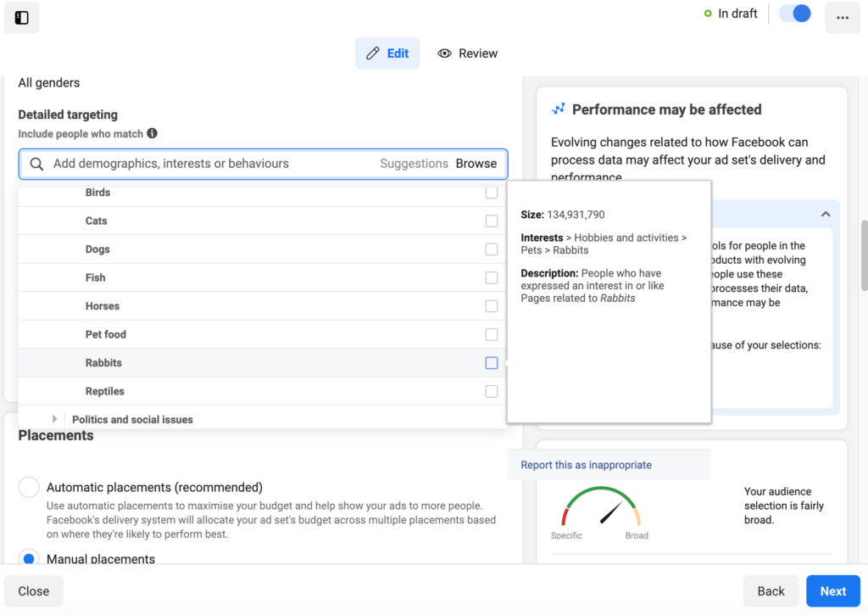Tick the Fish checkbox
868x615 pixels.
[x=492, y=277]
